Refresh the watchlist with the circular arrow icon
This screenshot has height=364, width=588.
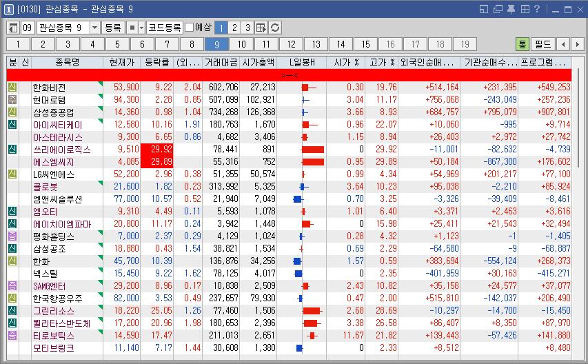click(x=275, y=28)
